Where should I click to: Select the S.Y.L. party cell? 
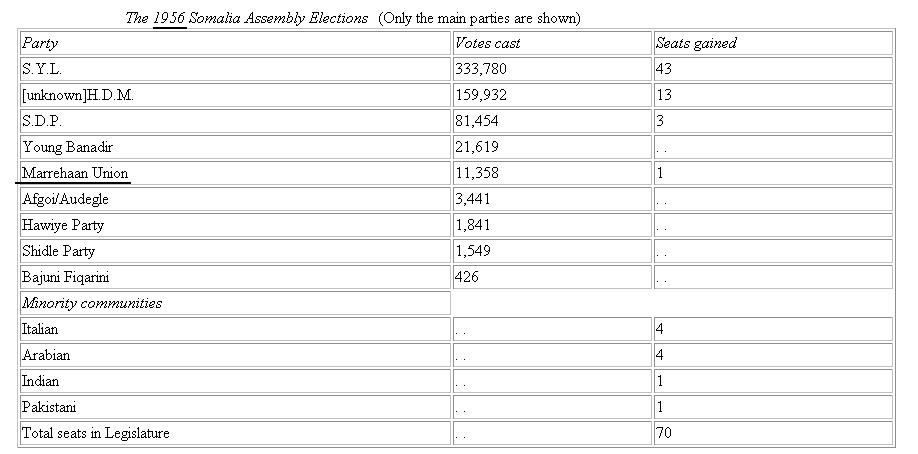[235, 69]
